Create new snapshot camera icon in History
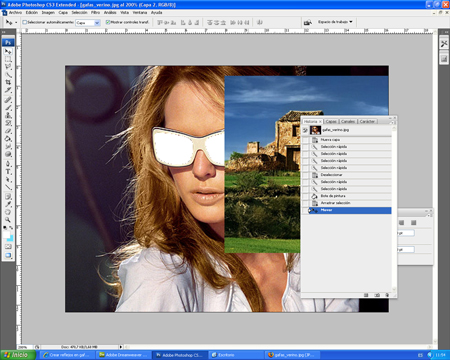450x360 pixels. point(377,295)
